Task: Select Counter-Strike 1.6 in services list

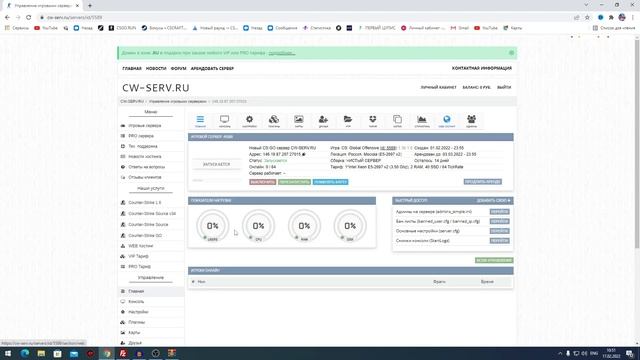Action: pos(144,202)
